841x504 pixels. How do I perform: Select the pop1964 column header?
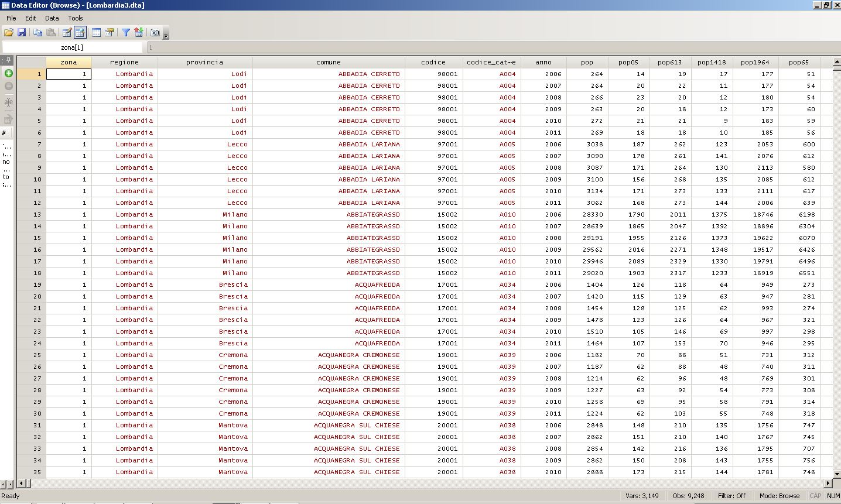click(x=755, y=62)
